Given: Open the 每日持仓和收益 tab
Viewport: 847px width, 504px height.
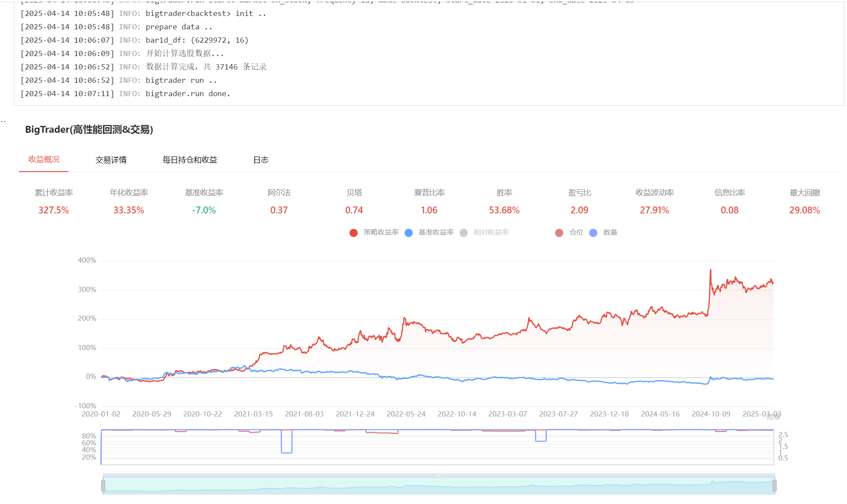Looking at the screenshot, I should [190, 160].
